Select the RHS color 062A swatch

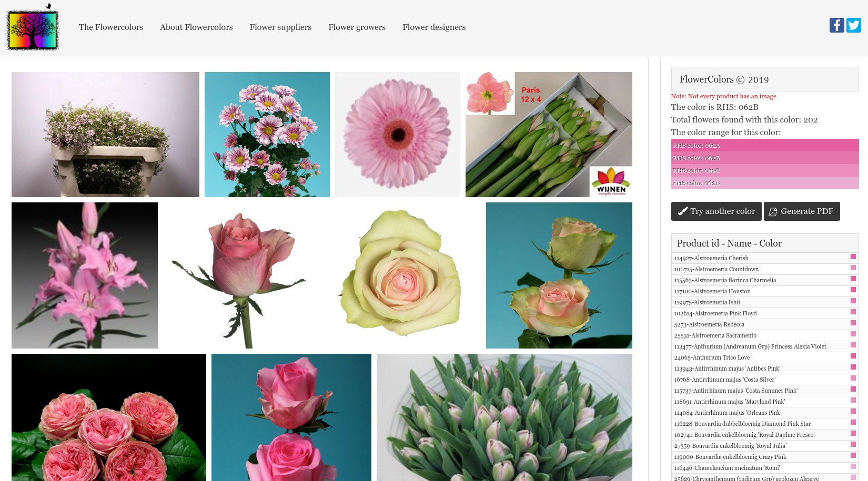coord(764,146)
